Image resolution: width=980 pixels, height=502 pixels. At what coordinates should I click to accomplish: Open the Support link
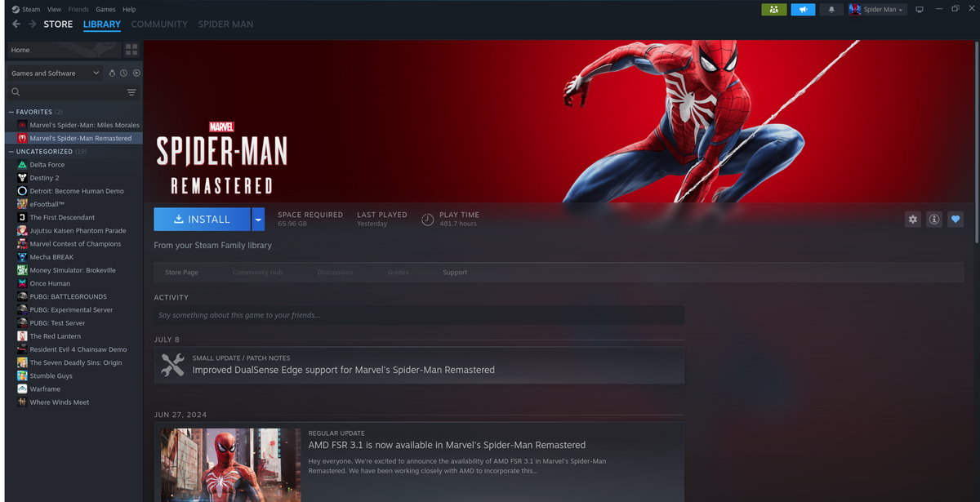pyautogui.click(x=455, y=273)
